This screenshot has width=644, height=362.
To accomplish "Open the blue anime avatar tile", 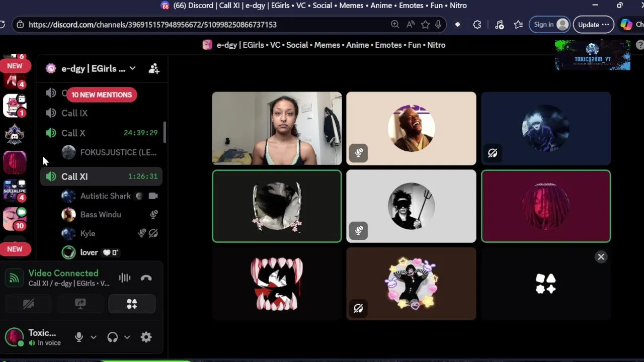I will (x=546, y=128).
